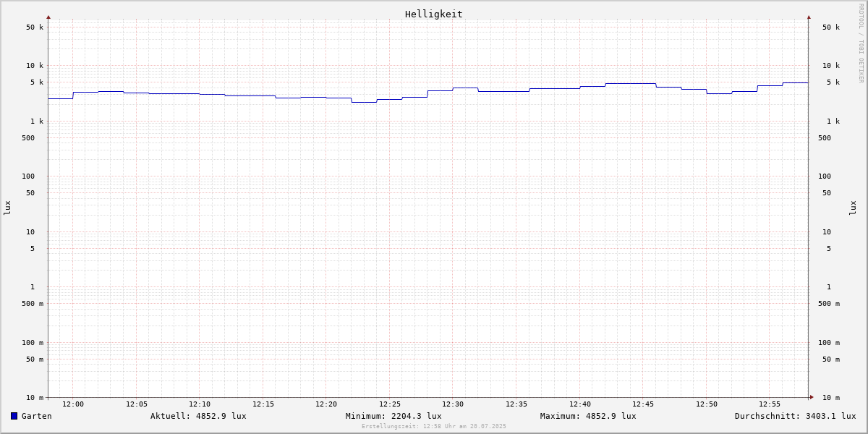
Task: Click the 12:40 time axis label
Action: tap(580, 404)
